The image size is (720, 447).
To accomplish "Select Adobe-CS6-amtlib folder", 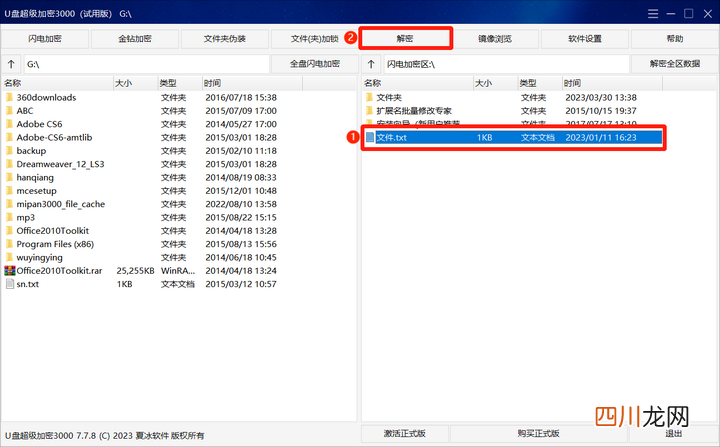I will pos(54,137).
